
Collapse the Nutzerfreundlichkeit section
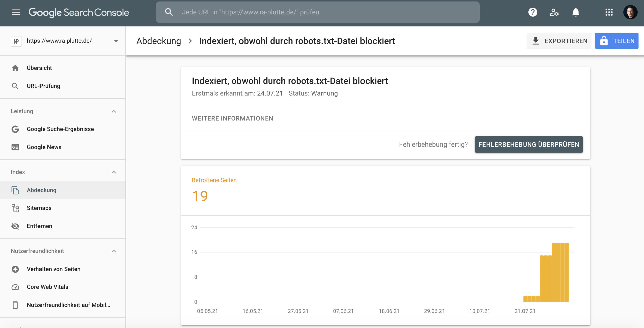click(x=114, y=251)
